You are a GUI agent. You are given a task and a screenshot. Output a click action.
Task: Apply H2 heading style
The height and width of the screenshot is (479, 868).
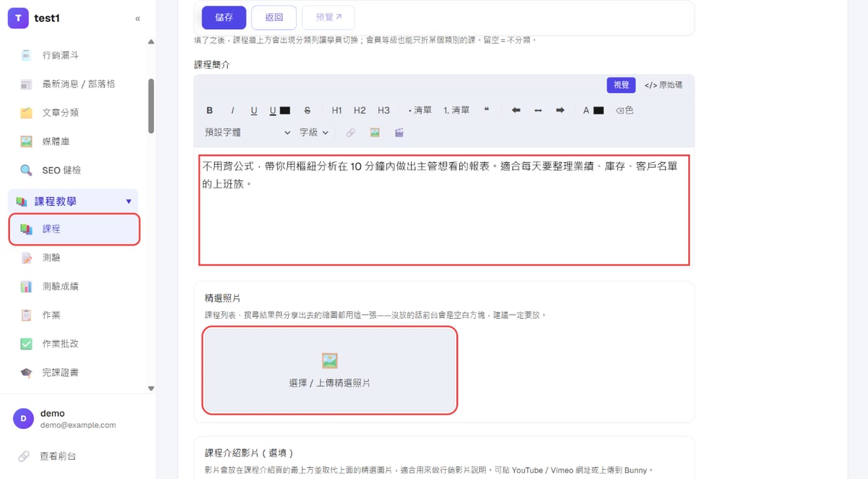point(360,110)
